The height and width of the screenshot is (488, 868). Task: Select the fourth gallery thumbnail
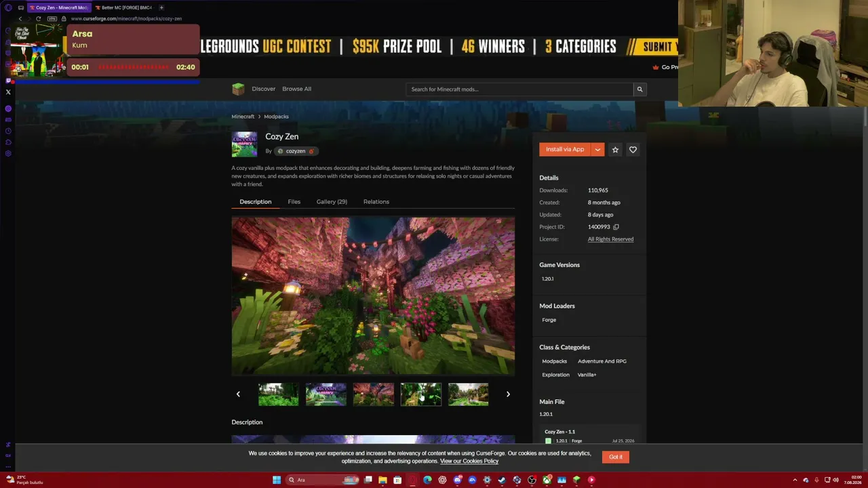point(420,394)
